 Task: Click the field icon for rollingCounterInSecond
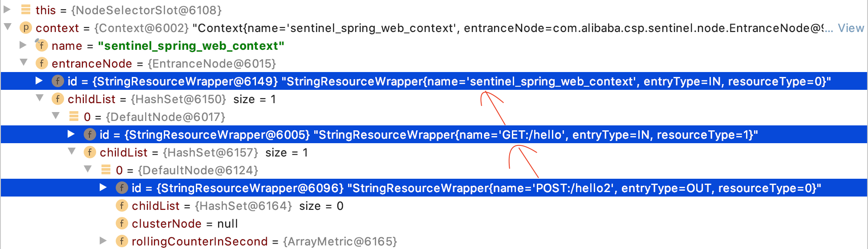(122, 241)
